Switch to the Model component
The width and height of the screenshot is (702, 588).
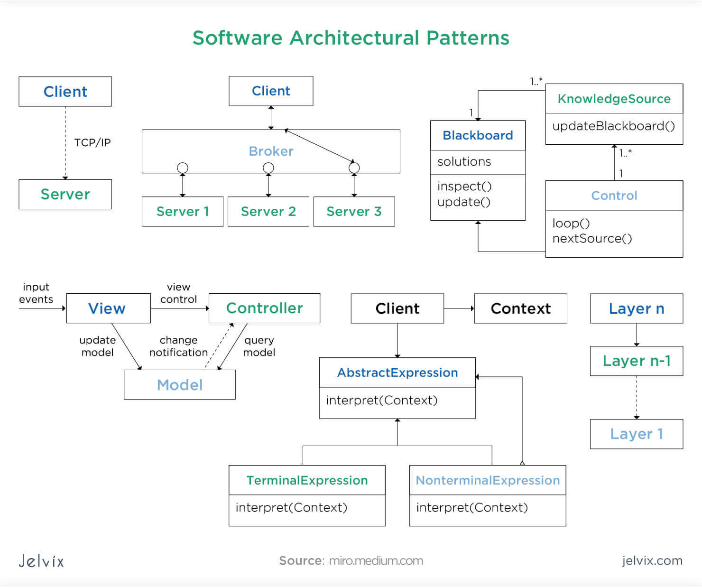coord(179,385)
